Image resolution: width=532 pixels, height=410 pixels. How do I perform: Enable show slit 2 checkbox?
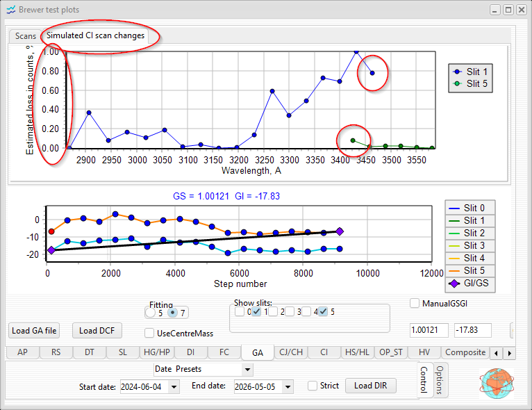pos(273,311)
